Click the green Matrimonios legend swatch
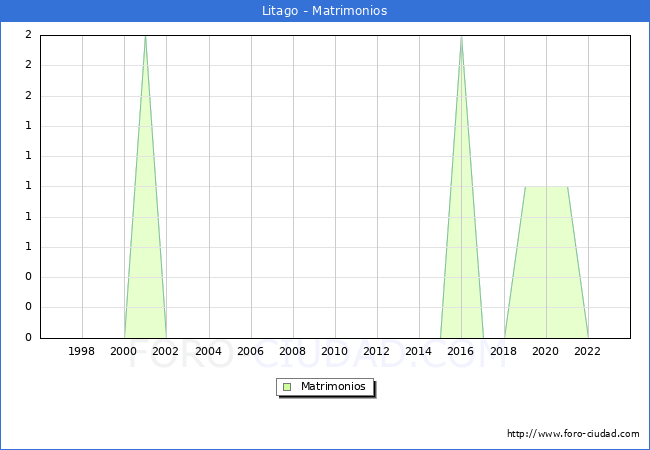The height and width of the screenshot is (450, 650). click(x=287, y=386)
